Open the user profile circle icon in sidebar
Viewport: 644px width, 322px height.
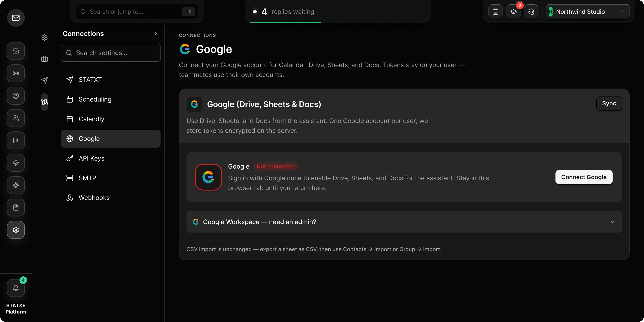(x=16, y=96)
